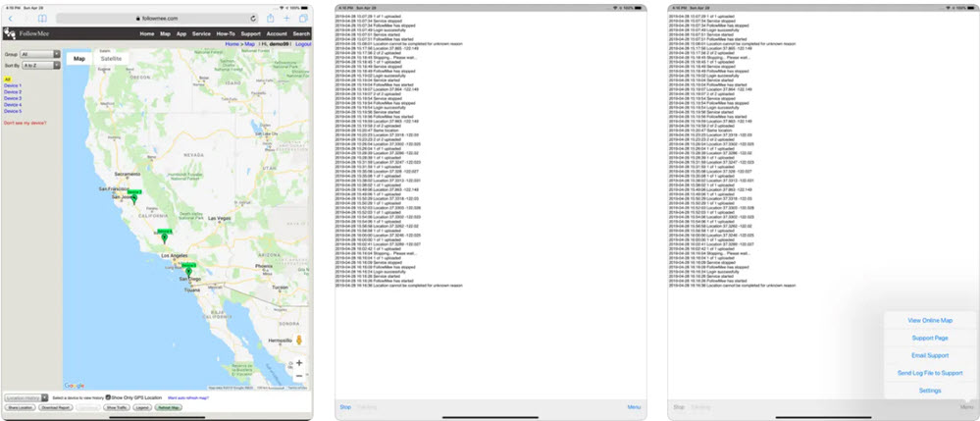Open the Location History dropdown

(x=26, y=396)
